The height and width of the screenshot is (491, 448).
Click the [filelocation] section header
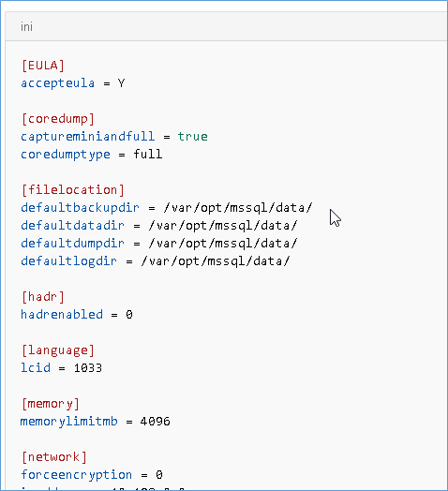(x=73, y=190)
